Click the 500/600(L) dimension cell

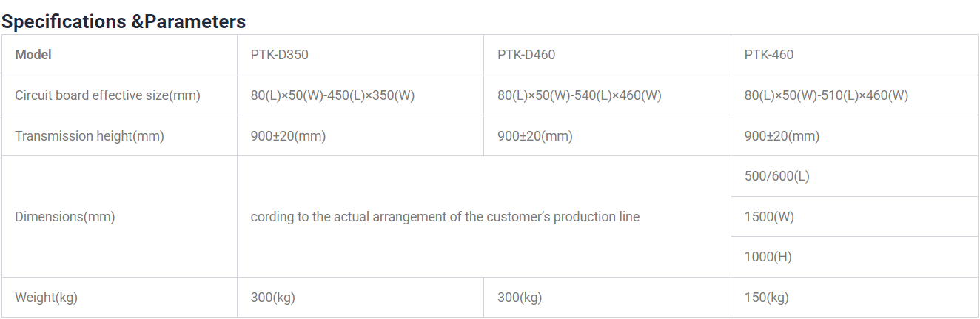[x=776, y=176]
